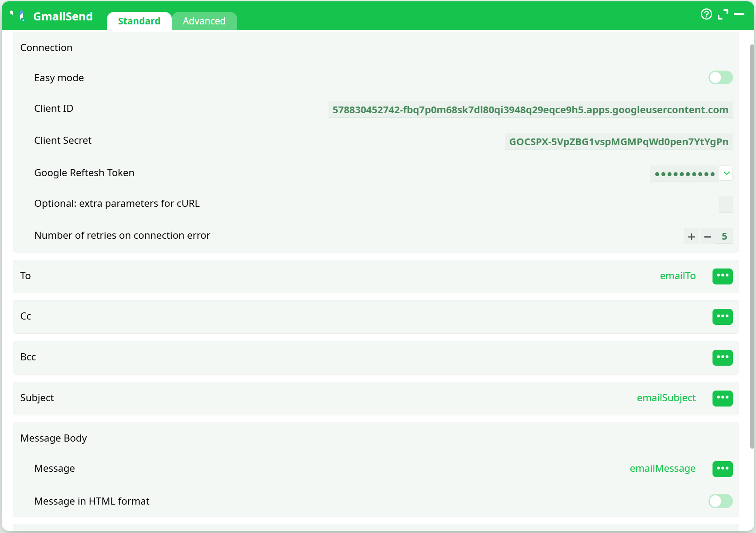Open variable picker for the Subject field
Image resolution: width=756 pixels, height=533 pixels.
pyautogui.click(x=722, y=398)
